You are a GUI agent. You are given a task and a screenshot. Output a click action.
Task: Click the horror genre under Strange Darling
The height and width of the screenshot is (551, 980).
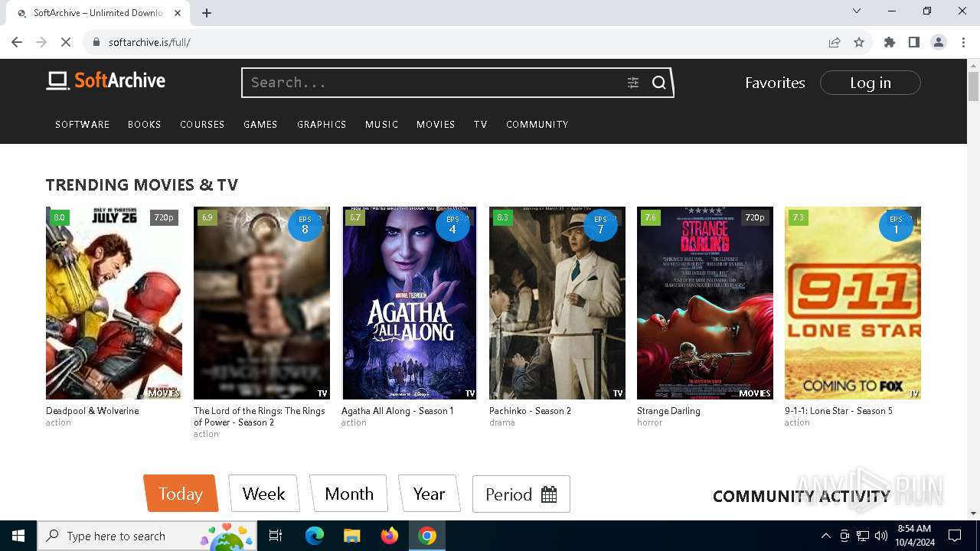click(649, 422)
